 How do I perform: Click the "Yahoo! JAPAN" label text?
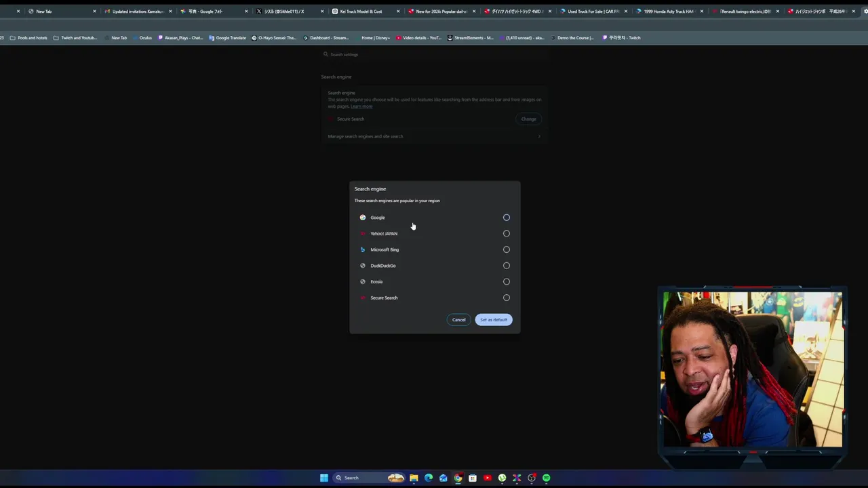pyautogui.click(x=384, y=234)
